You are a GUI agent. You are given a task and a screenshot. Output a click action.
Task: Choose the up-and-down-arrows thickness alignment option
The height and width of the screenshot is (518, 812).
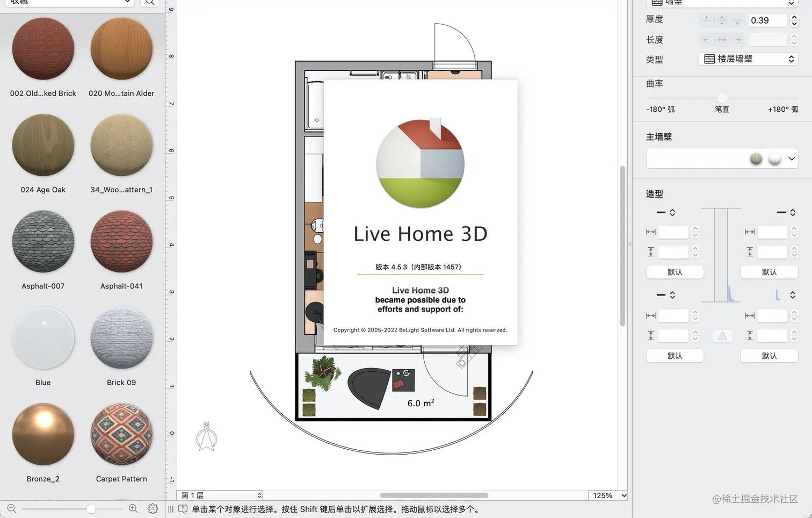722,20
